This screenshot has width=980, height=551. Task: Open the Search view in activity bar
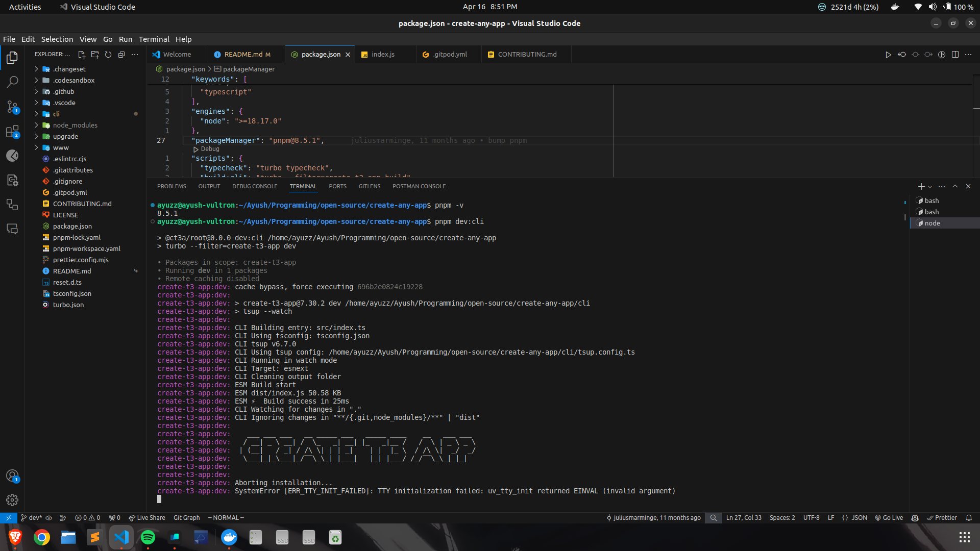(x=12, y=82)
